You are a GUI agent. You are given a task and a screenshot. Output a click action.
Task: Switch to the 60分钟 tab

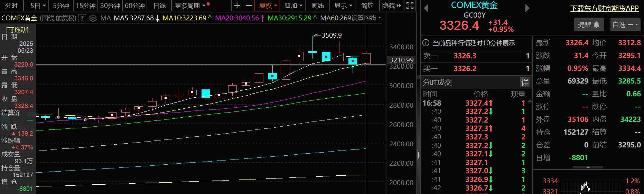[134, 6]
